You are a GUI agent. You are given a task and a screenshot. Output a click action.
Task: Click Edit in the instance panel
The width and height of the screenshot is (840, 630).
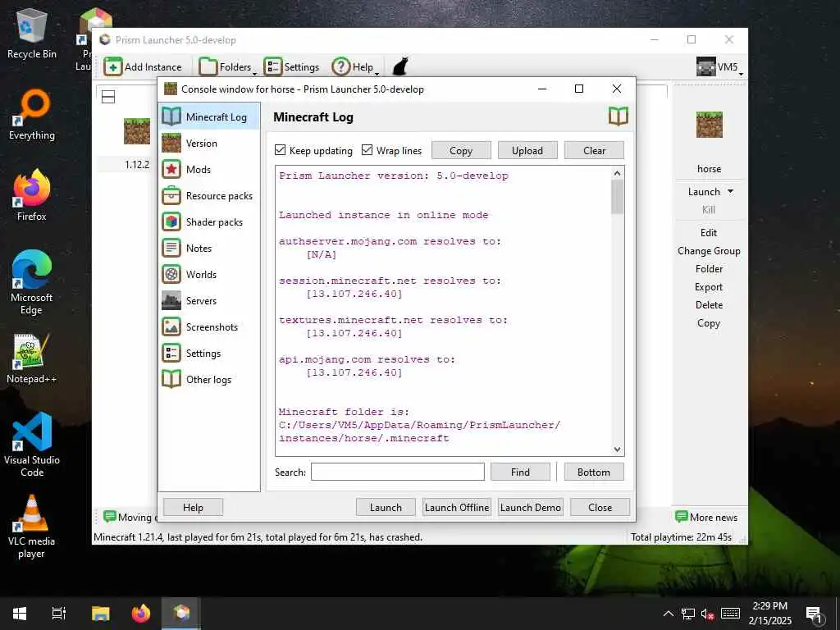coord(709,232)
